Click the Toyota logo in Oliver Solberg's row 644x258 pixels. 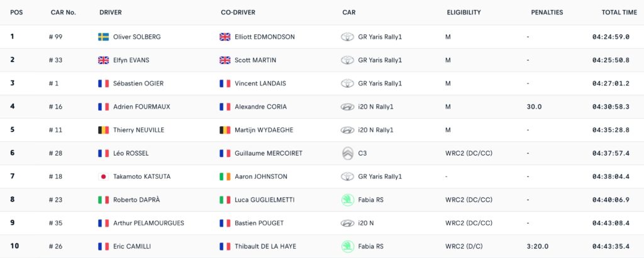(347, 37)
